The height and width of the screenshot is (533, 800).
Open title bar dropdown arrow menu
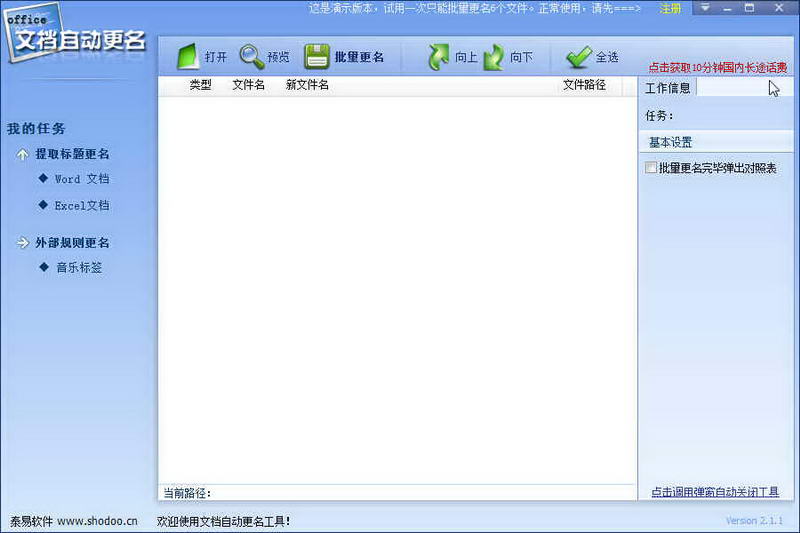point(705,8)
